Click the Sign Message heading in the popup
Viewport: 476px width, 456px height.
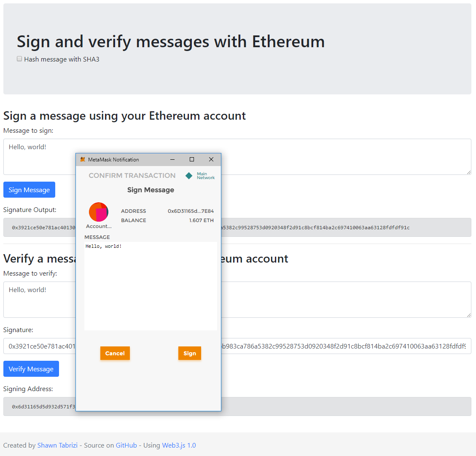(150, 190)
